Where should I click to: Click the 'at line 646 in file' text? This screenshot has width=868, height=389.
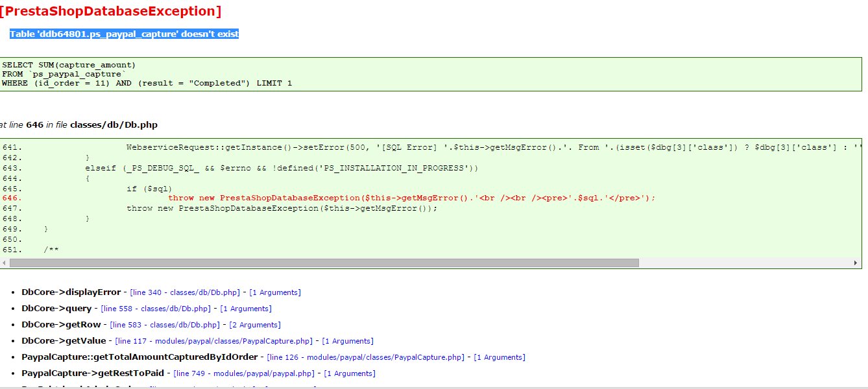pos(78,124)
